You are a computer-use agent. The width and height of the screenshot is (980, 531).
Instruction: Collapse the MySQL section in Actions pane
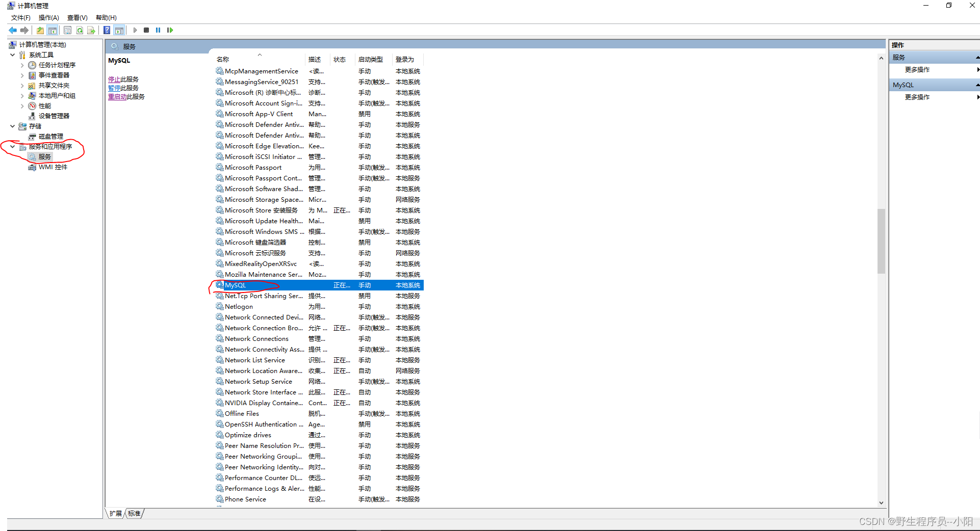(x=977, y=85)
